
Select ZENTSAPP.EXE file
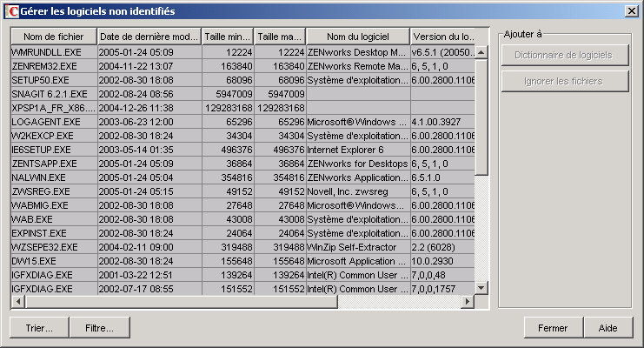coord(54,164)
